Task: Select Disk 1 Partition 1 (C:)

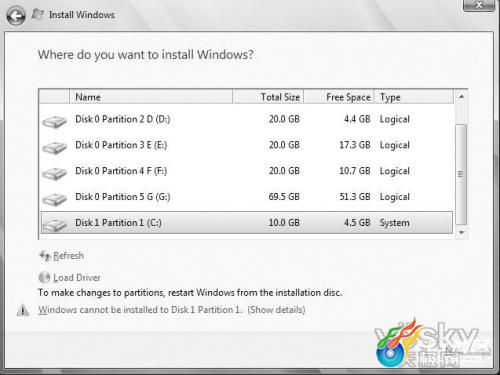Action: click(247, 222)
